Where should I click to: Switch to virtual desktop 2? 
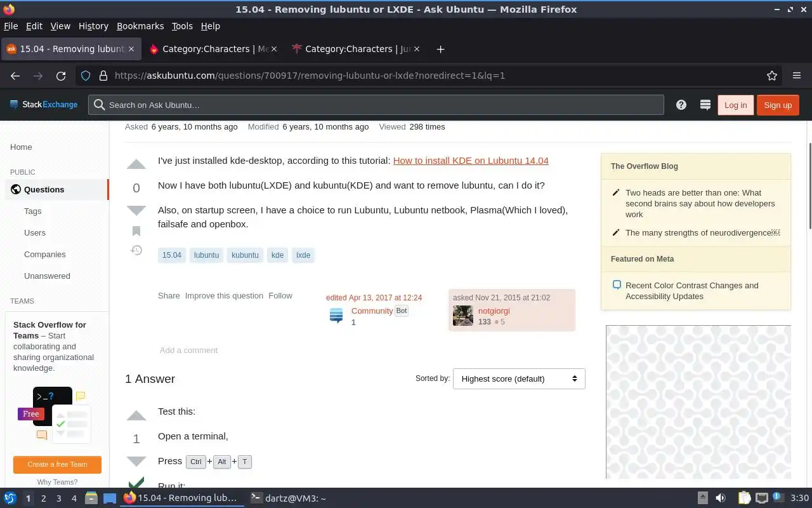43,498
